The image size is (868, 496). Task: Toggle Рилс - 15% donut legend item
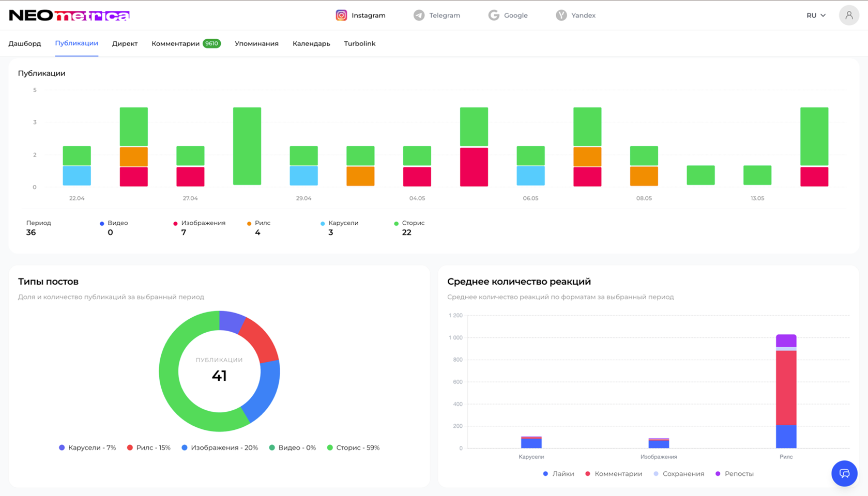pos(149,447)
